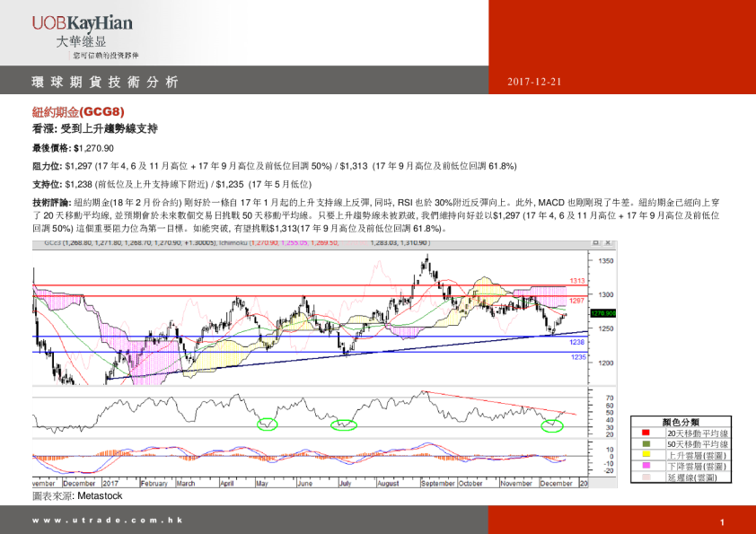Image resolution: width=756 pixels, height=534 pixels.
Task: Click the green current price tag on price axis
Action: 602,313
